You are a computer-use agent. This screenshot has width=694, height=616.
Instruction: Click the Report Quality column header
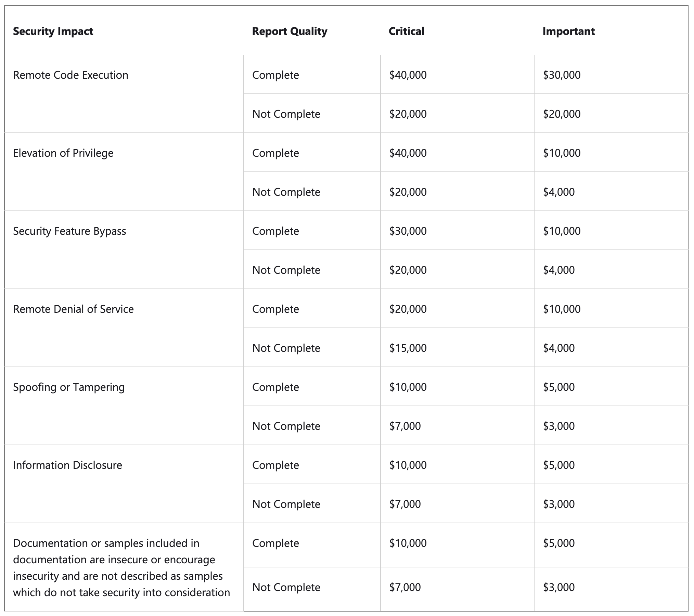[x=290, y=31]
